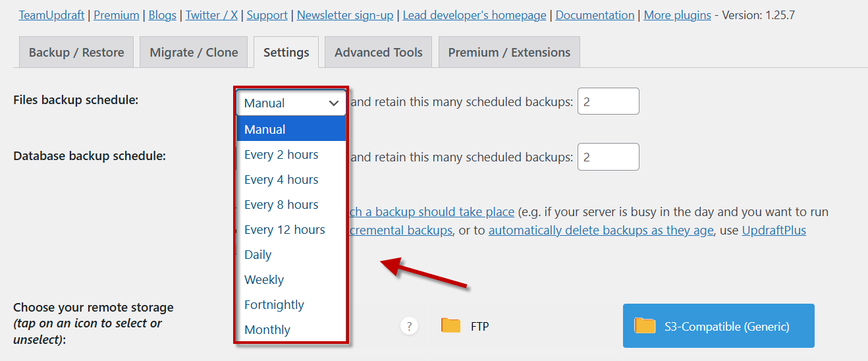Select the S3-Compatible (Generic) folder icon
Viewport: 868px width, 361px height.
pyautogui.click(x=645, y=325)
